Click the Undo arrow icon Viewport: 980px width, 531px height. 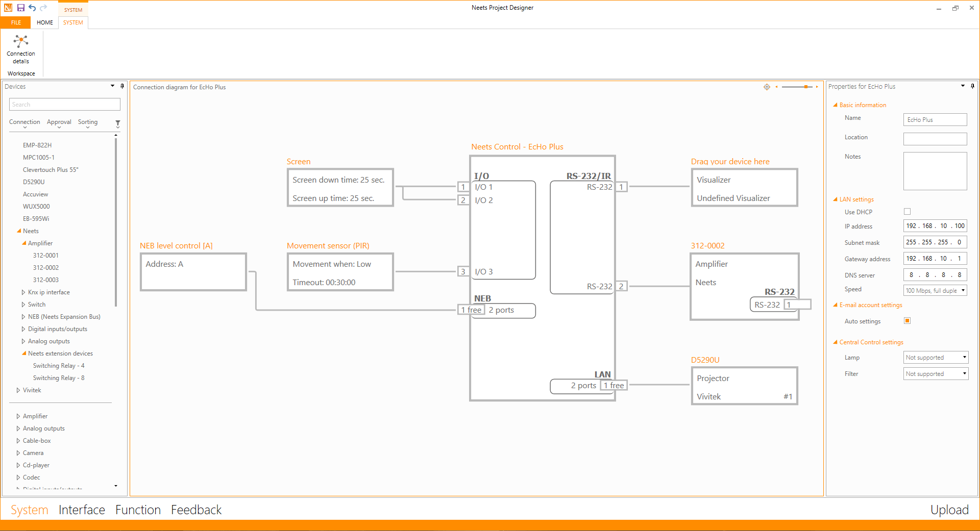tap(32, 8)
